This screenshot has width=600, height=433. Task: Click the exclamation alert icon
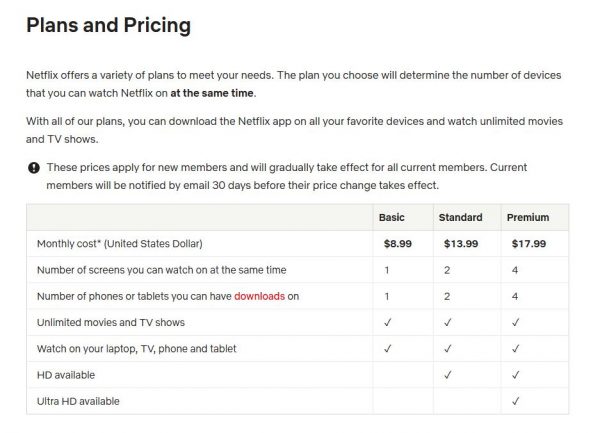coord(34,168)
